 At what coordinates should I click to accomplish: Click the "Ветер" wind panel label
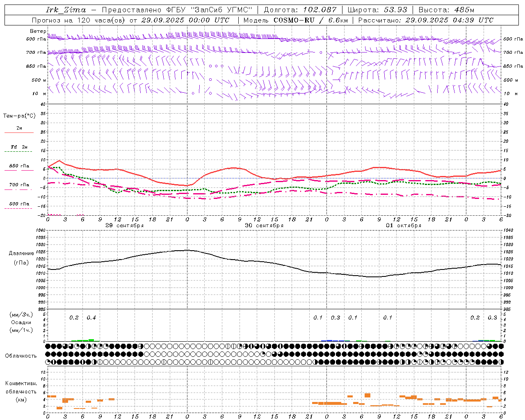pyautogui.click(x=38, y=31)
